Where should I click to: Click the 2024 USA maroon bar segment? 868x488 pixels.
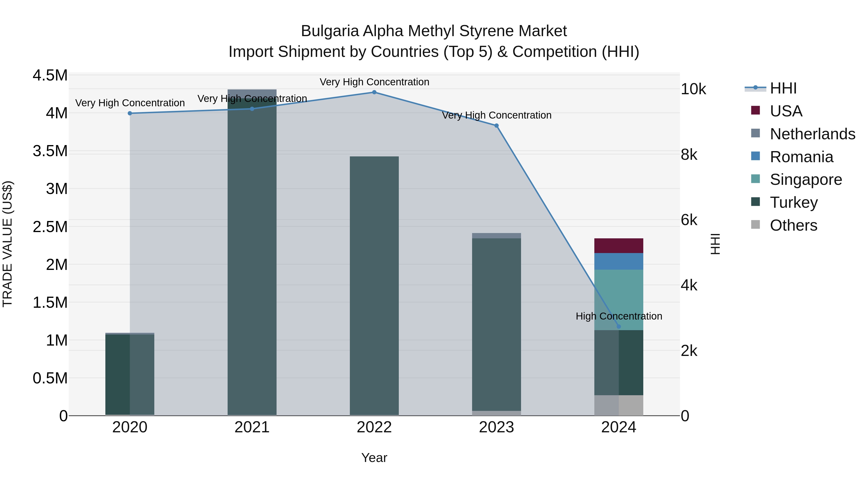[x=619, y=246]
